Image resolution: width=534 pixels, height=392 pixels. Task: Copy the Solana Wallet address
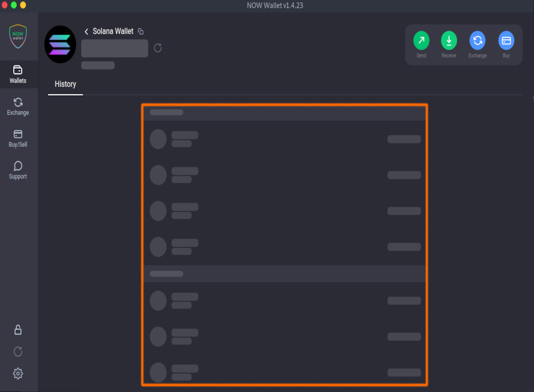pos(140,32)
